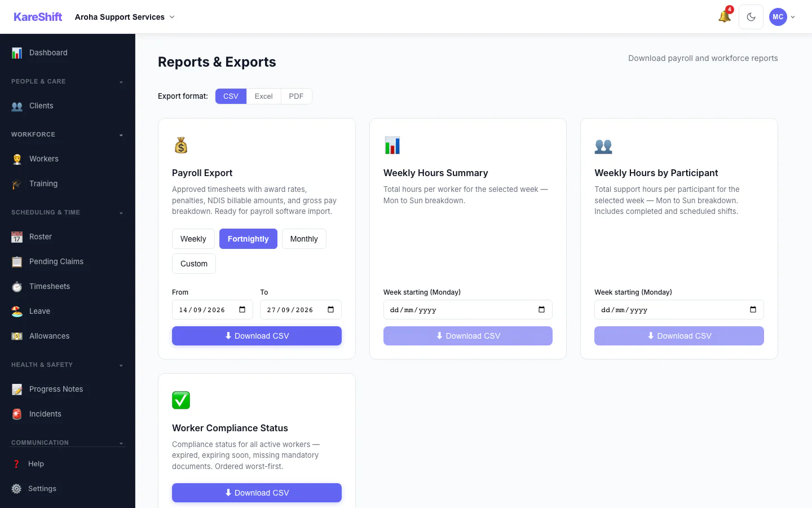This screenshot has width=812, height=508.
Task: Toggle dark mode moon icon
Action: tap(751, 17)
